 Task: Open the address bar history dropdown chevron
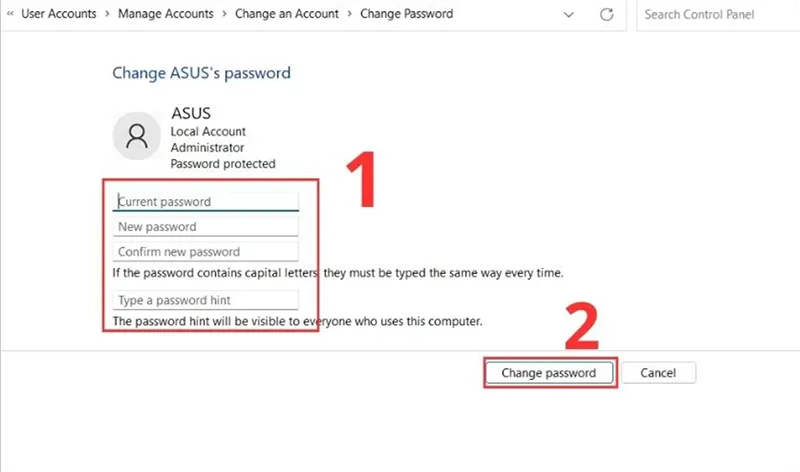[x=568, y=14]
